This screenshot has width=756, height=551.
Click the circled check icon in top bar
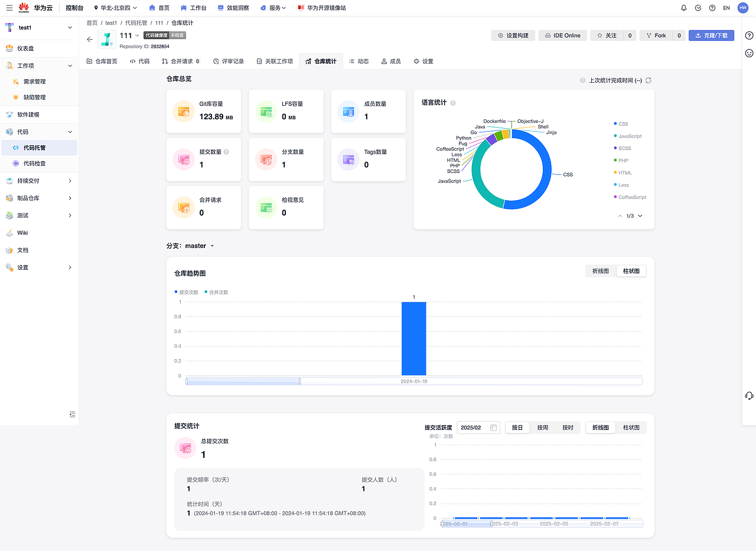point(698,8)
